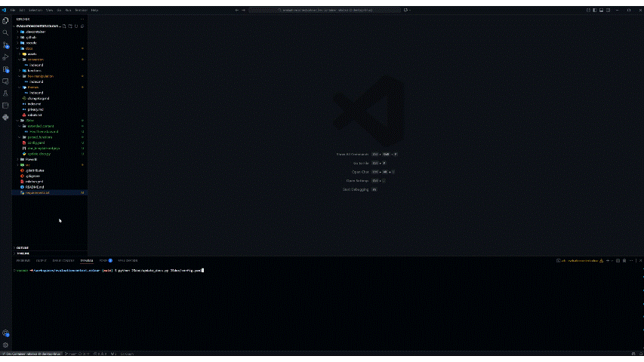The image size is (644, 362).
Task: Open README.md in the Explorer
Action: click(x=35, y=187)
